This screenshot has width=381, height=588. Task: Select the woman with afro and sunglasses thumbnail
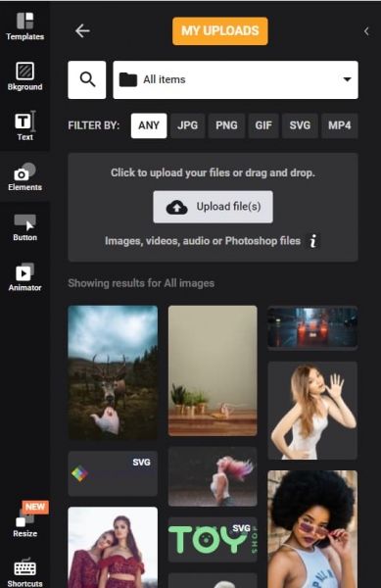coord(312,529)
